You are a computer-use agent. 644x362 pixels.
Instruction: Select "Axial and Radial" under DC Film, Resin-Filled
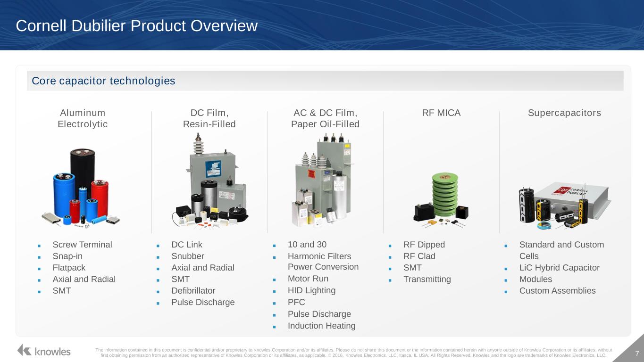click(203, 268)
